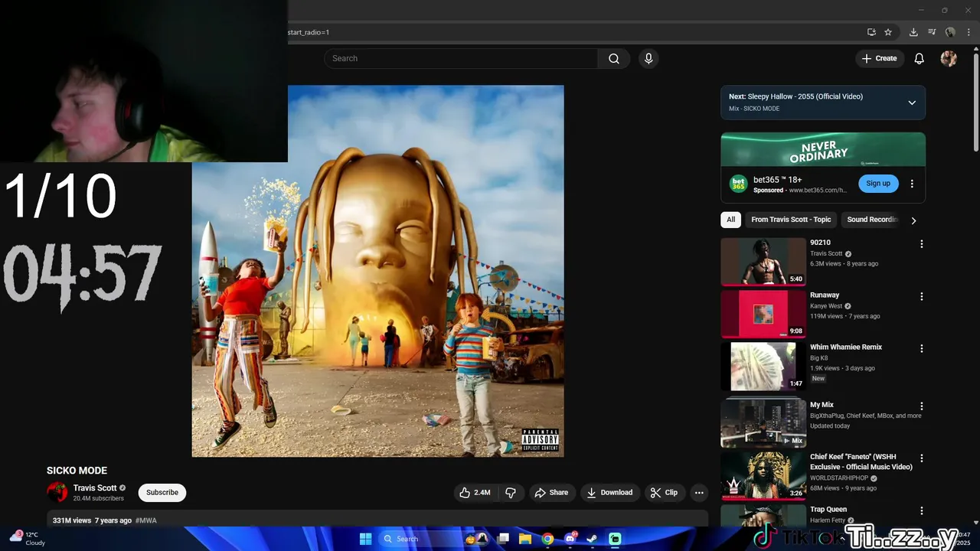This screenshot has width=980, height=551.
Task: Open options for bet365 ad
Action: click(x=912, y=184)
